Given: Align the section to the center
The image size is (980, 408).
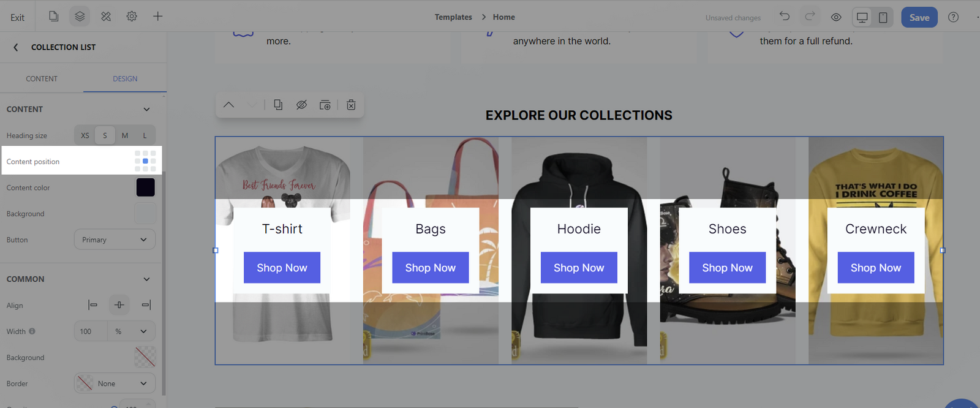Looking at the screenshot, I should pos(119,304).
